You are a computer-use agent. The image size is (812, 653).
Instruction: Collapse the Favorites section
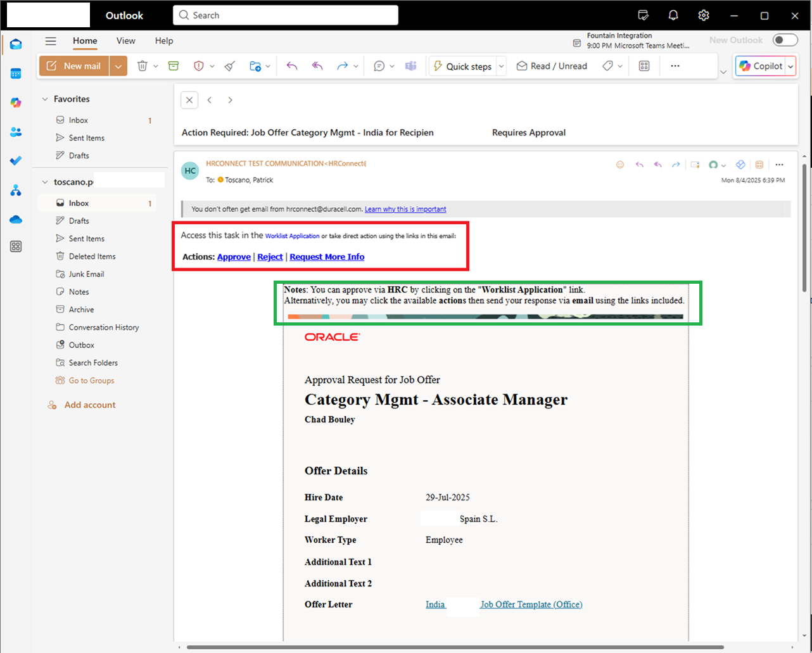pyautogui.click(x=44, y=99)
